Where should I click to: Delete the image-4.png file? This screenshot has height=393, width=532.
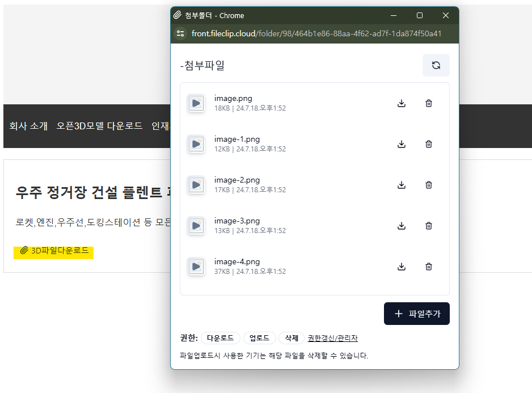[429, 267]
